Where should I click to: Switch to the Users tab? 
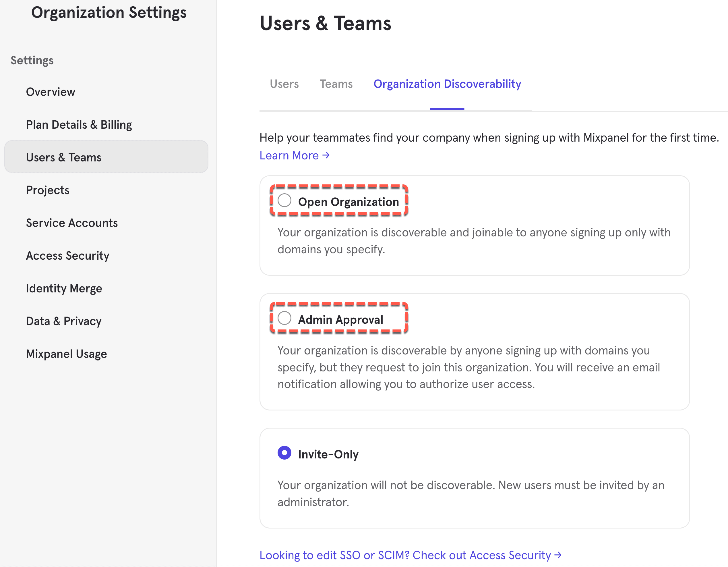(x=284, y=84)
